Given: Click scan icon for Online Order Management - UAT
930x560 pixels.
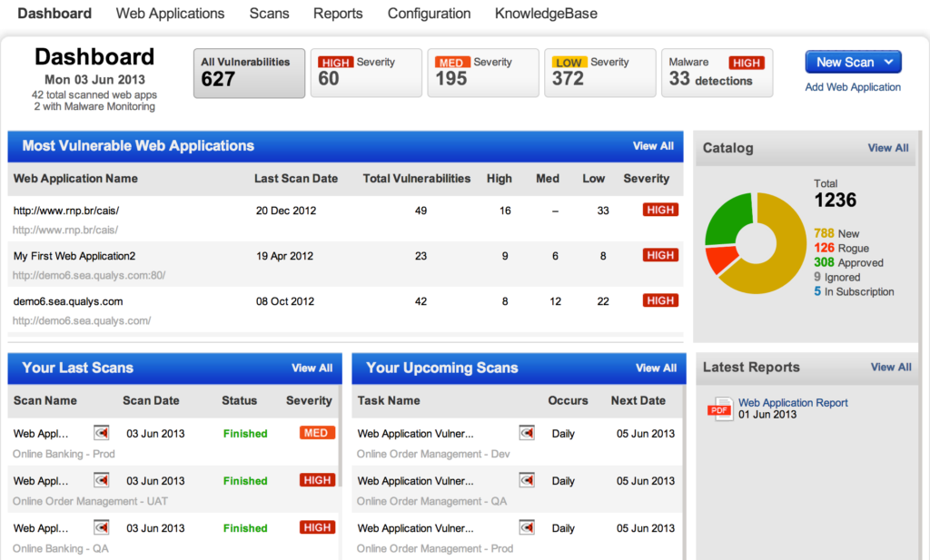Looking at the screenshot, I should (100, 480).
